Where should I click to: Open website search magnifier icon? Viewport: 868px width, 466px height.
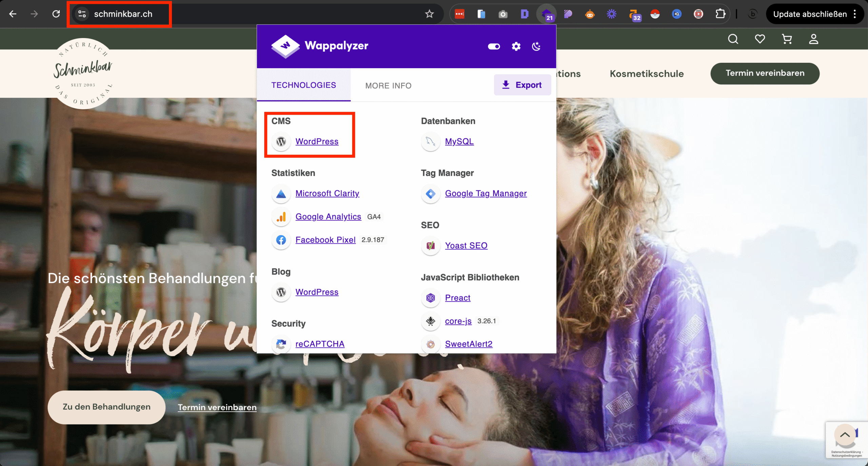click(733, 39)
